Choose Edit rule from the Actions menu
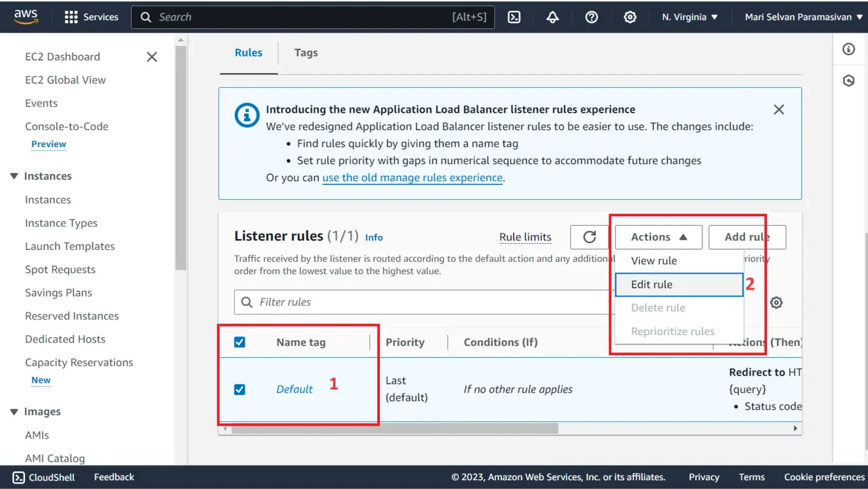Screen dimensions: 868x489 point(679,284)
